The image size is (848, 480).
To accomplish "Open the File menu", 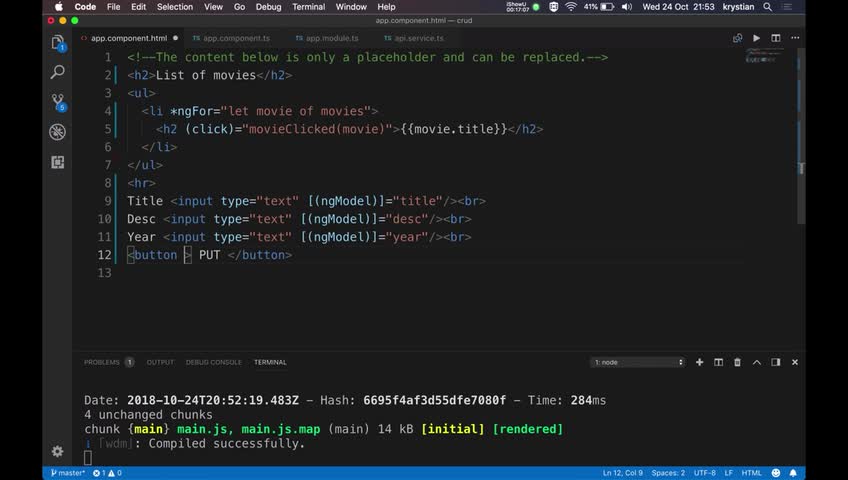I will point(114,7).
